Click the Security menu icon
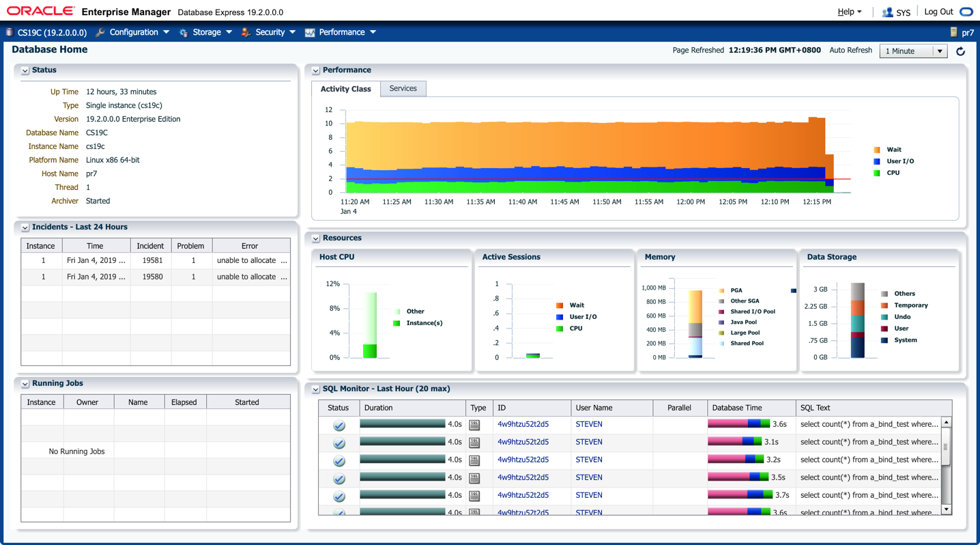Viewport: 980px width, 545px height. tap(246, 32)
